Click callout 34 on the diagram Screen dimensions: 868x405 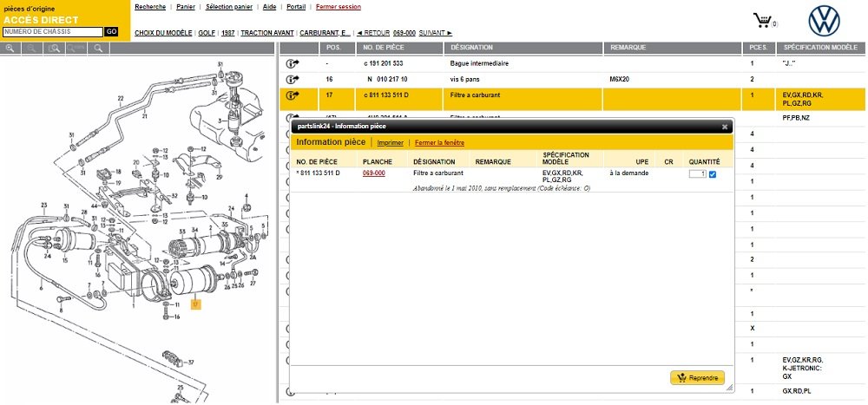click(194, 230)
